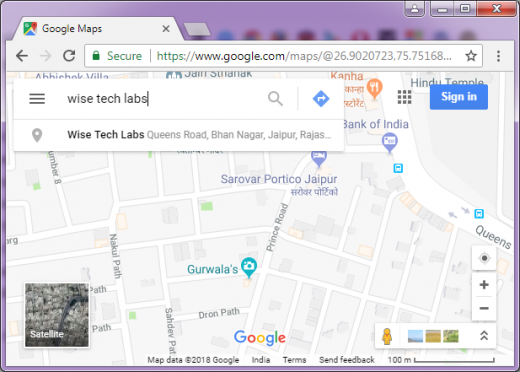Zoom out the map with minus
This screenshot has height=372, width=520.
[x=484, y=308]
